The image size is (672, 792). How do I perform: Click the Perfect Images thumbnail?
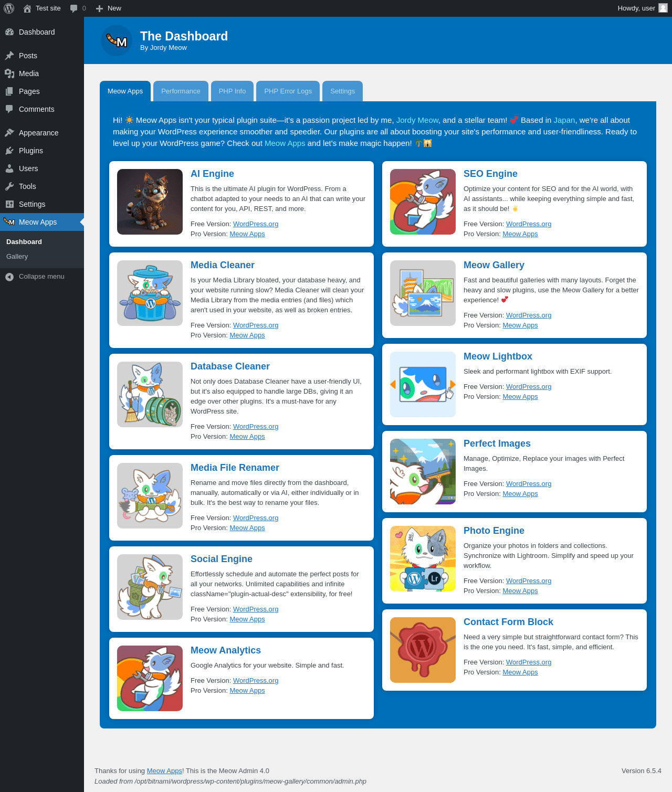[x=423, y=471]
